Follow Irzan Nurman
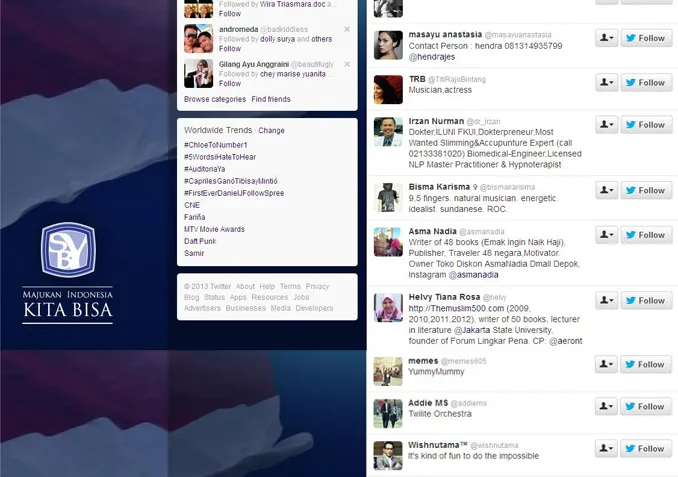678x477 pixels. coord(646,125)
